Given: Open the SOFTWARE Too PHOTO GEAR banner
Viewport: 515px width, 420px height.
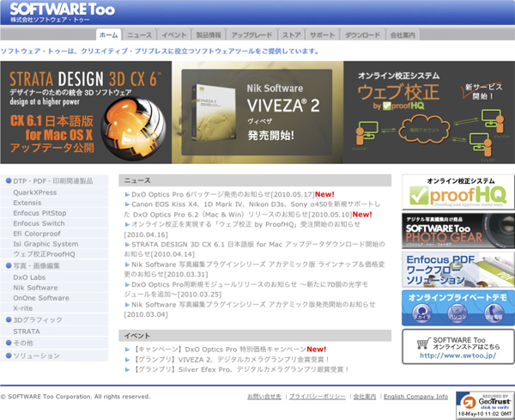Looking at the screenshot, I should click(457, 230).
